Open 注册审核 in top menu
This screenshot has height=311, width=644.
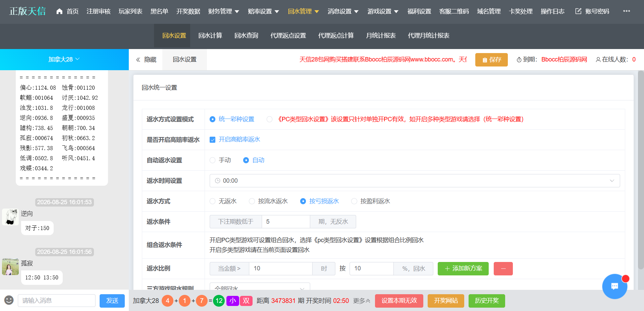(x=99, y=11)
